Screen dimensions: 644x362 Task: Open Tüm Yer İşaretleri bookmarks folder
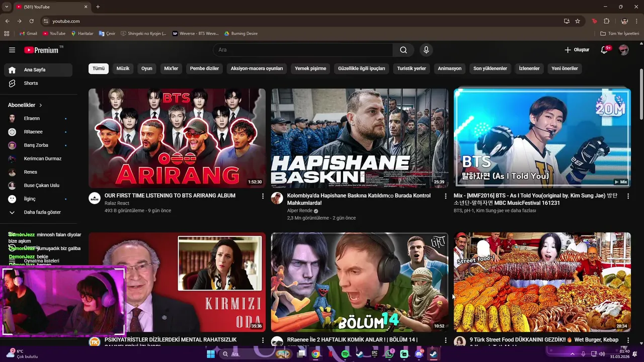coord(619,34)
